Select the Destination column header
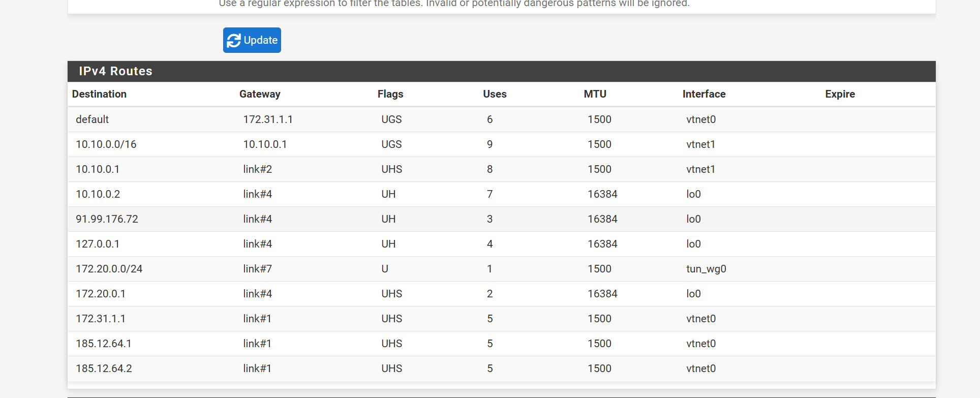Screen dimensions: 980x398 [99, 94]
